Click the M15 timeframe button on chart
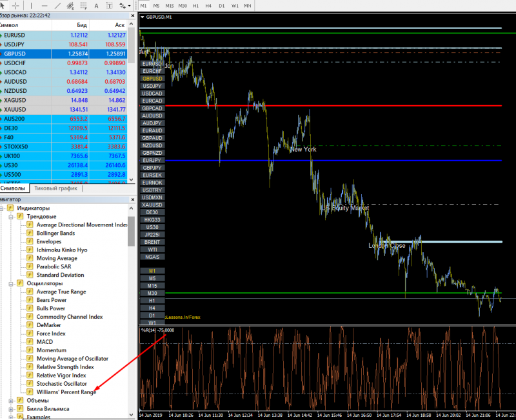The width and height of the screenshot is (516, 420). (152, 286)
